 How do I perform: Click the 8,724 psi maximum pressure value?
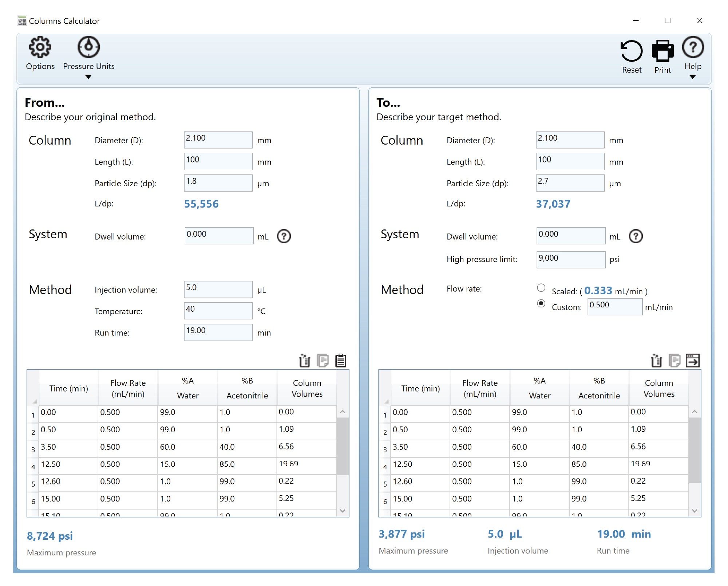[x=50, y=536]
